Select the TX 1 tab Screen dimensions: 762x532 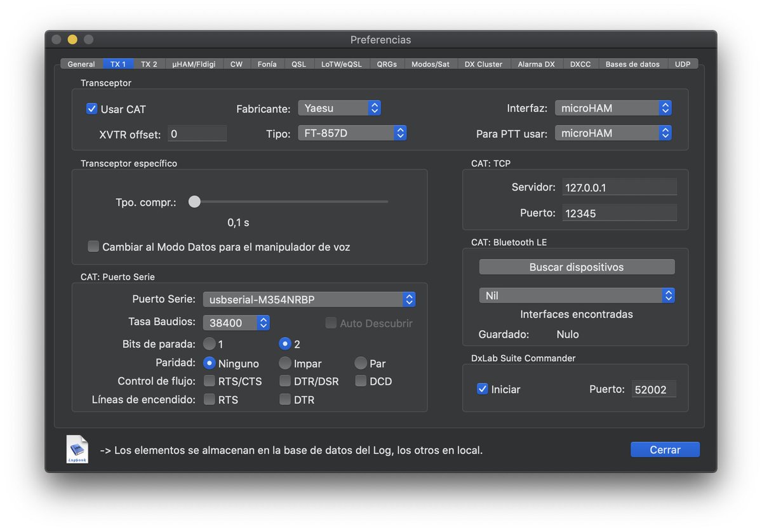[118, 64]
